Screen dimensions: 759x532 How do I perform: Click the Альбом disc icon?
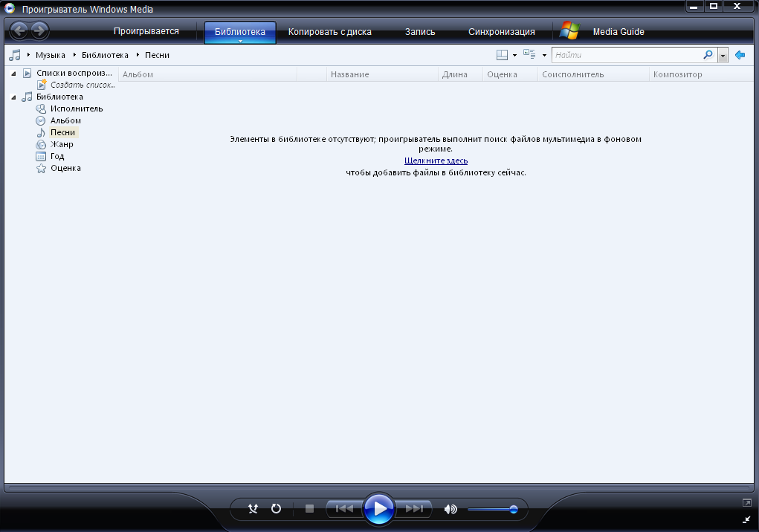[x=41, y=120]
